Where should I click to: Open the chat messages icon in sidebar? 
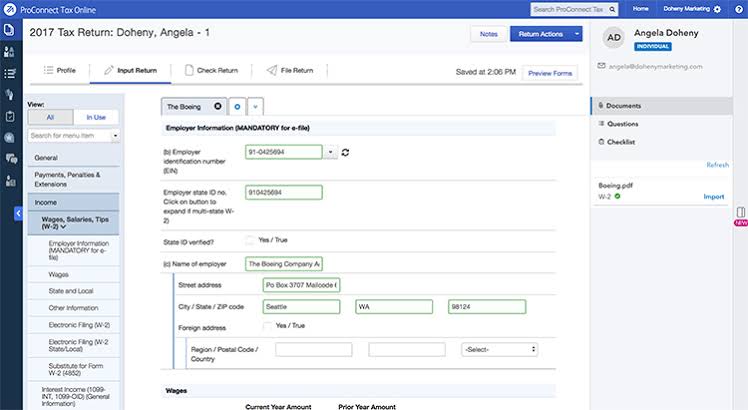[x=10, y=159]
